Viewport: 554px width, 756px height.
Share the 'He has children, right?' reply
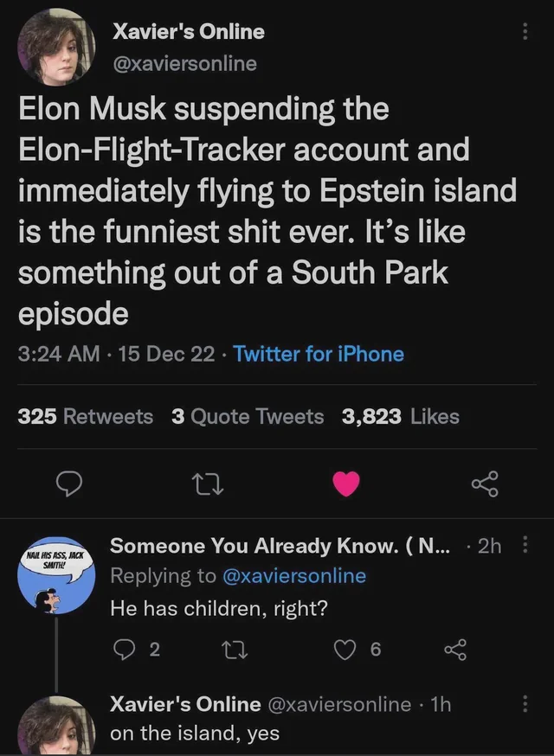coord(455,650)
